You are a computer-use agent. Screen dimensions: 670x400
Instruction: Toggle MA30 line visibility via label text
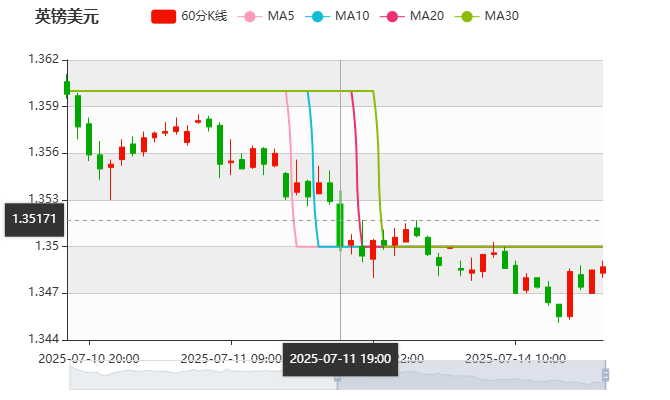501,17
